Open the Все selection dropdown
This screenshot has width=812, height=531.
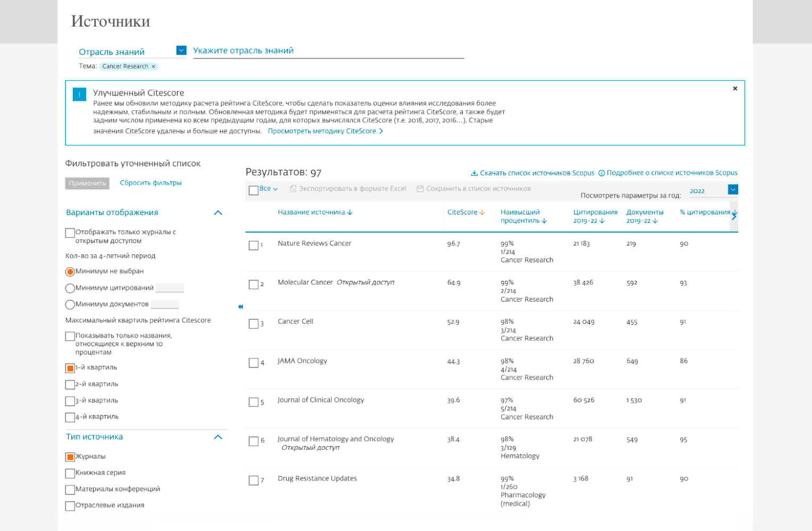point(269,189)
